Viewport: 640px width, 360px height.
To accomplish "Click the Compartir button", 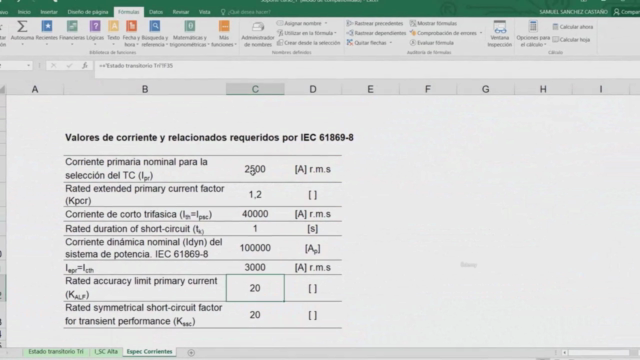I will [627, 12].
